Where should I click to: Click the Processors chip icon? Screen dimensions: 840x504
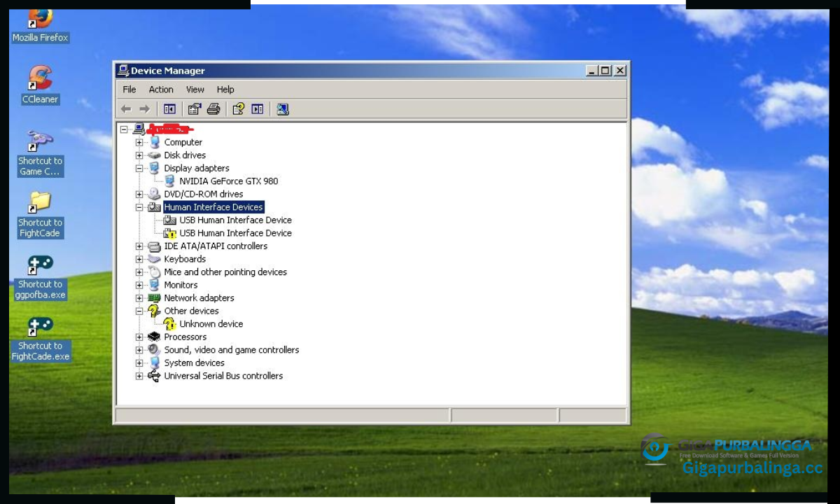154,337
